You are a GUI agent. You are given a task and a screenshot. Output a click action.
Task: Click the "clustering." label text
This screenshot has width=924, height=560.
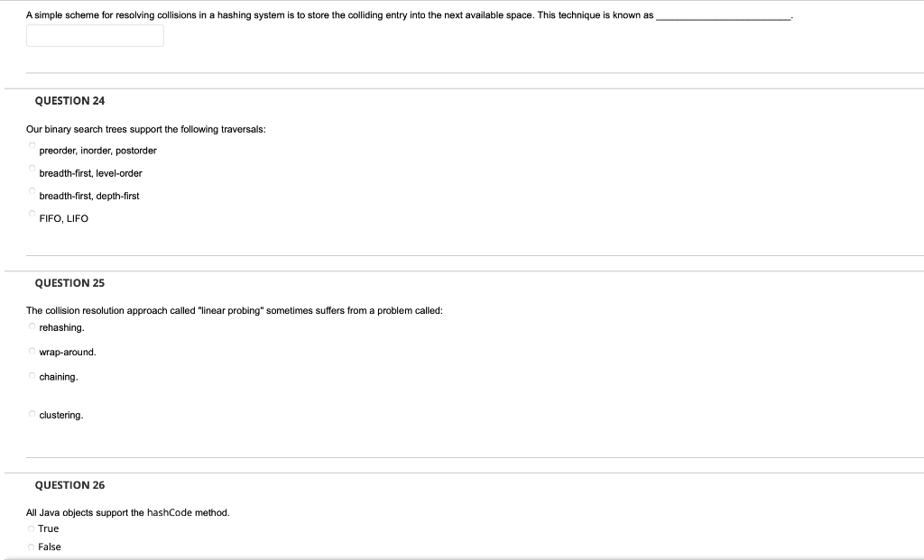click(x=60, y=415)
